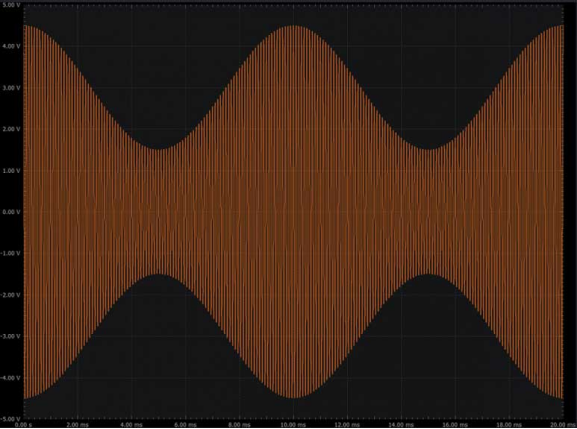Click the 10.00 ms time axis label
577x429 pixels.
[x=293, y=425]
